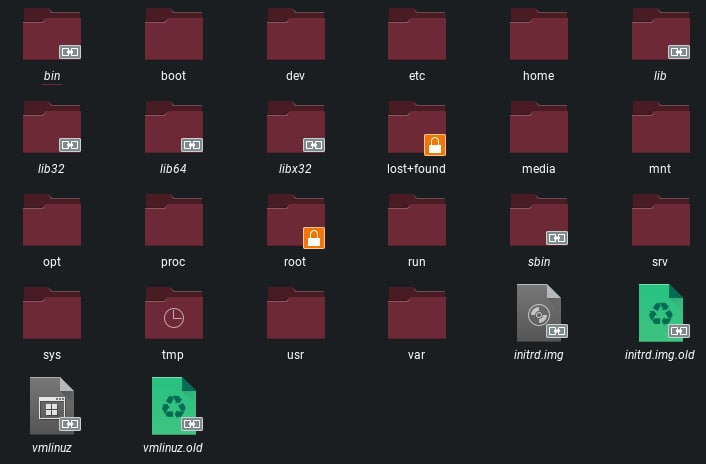Click the 'libx32' file name label
The height and width of the screenshot is (464, 706).
pyautogui.click(x=295, y=169)
